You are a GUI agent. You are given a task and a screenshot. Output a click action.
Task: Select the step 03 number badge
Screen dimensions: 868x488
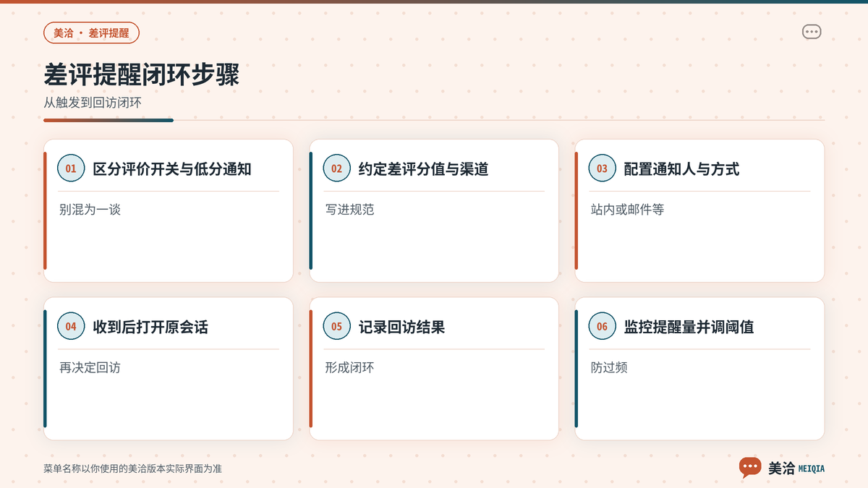click(602, 168)
